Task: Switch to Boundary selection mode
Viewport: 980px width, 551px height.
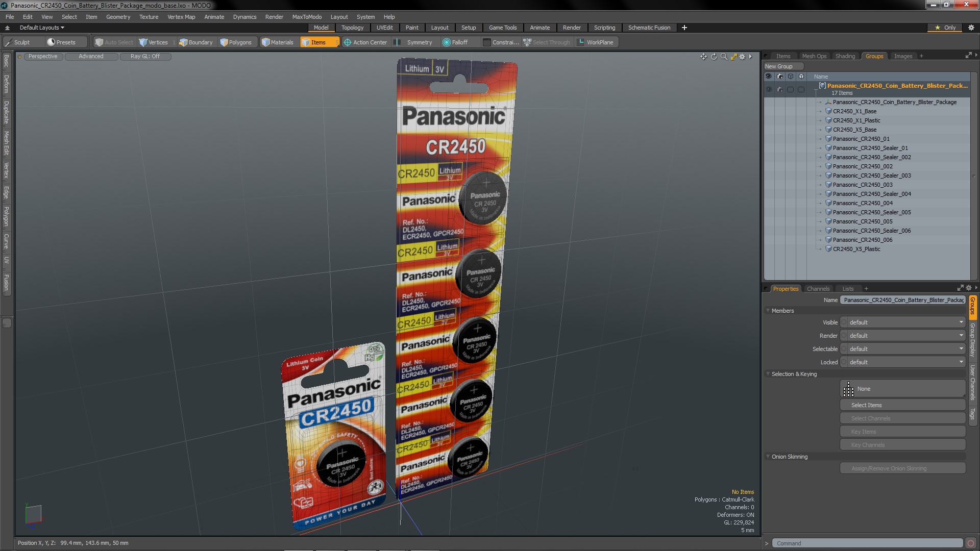Action: click(196, 42)
